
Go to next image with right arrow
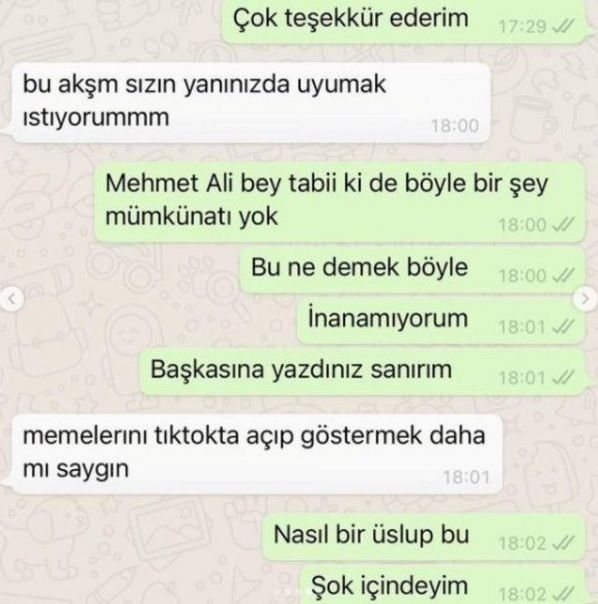(585, 299)
